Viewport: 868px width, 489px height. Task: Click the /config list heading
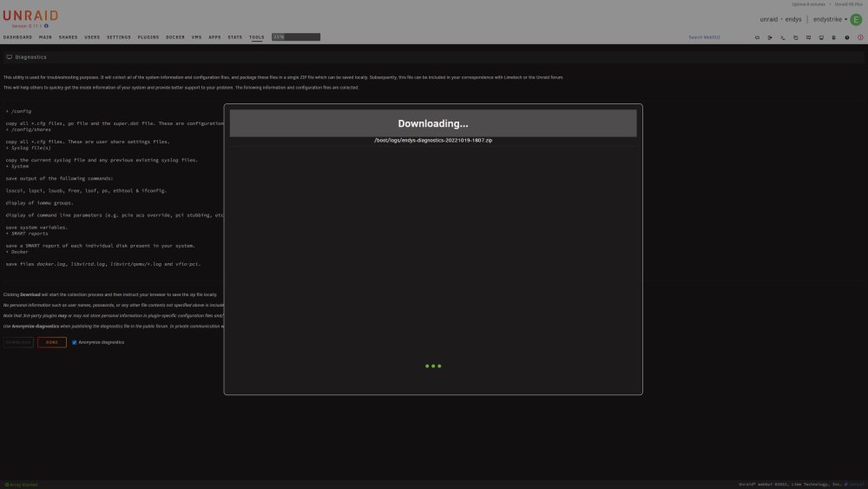[x=21, y=111]
